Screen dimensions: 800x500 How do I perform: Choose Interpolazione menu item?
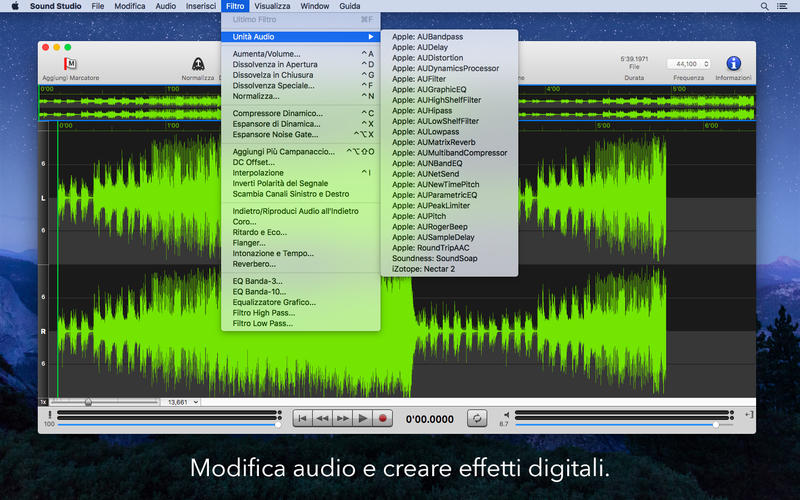coord(301,173)
